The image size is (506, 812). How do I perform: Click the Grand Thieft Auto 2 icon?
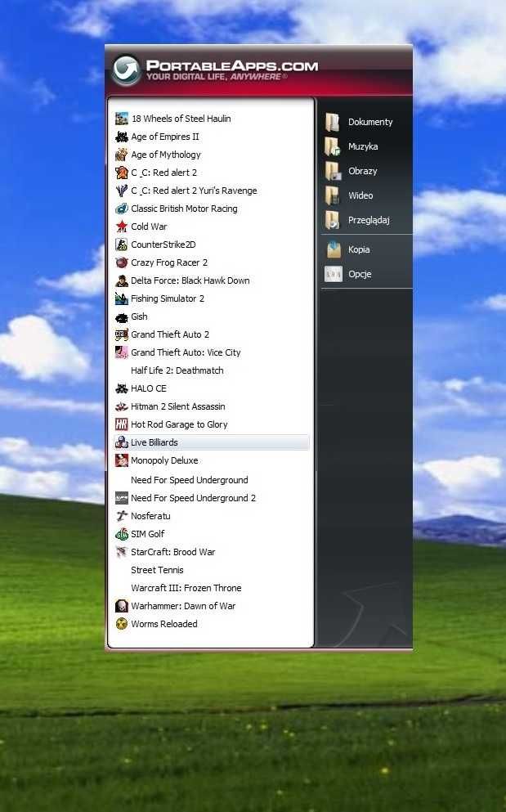click(x=121, y=334)
